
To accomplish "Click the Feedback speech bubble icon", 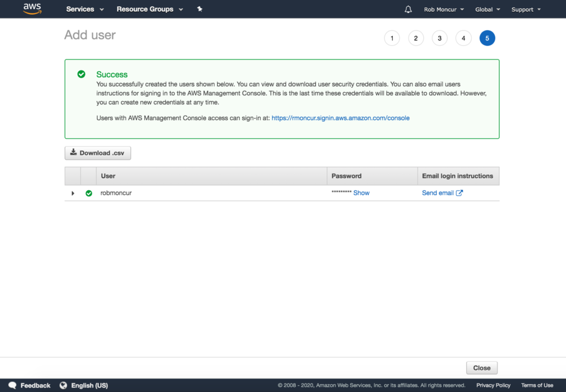I will pos(12,385).
